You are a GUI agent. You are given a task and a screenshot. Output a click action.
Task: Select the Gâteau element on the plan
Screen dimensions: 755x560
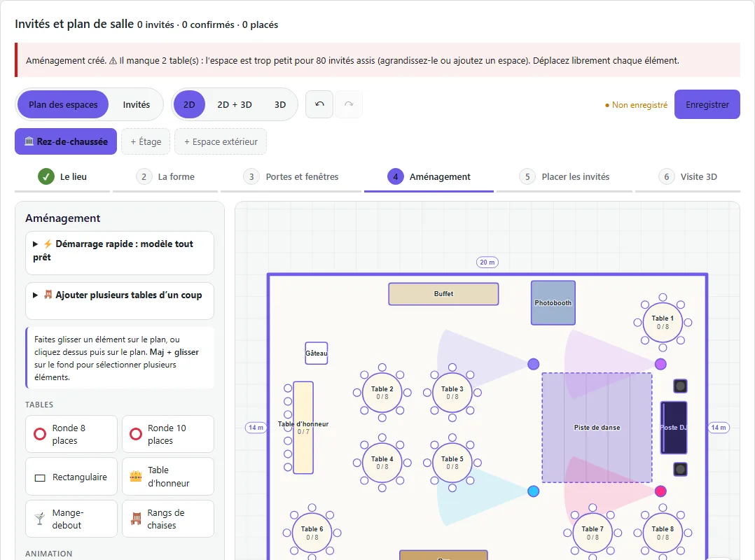pyautogui.click(x=317, y=353)
